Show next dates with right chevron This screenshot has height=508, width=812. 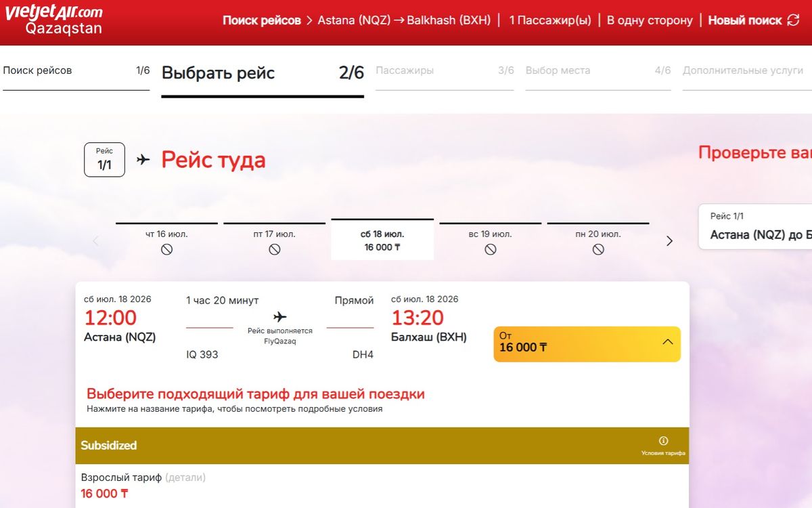click(669, 241)
